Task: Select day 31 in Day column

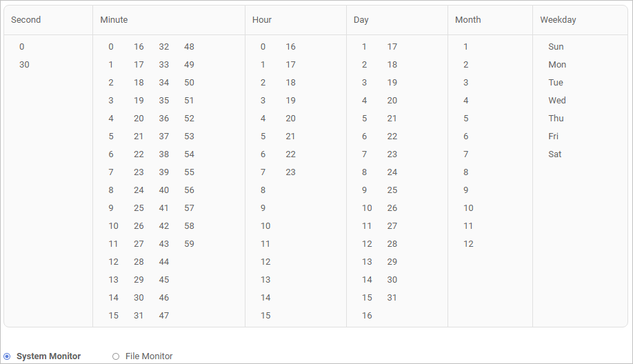Action: (x=392, y=298)
